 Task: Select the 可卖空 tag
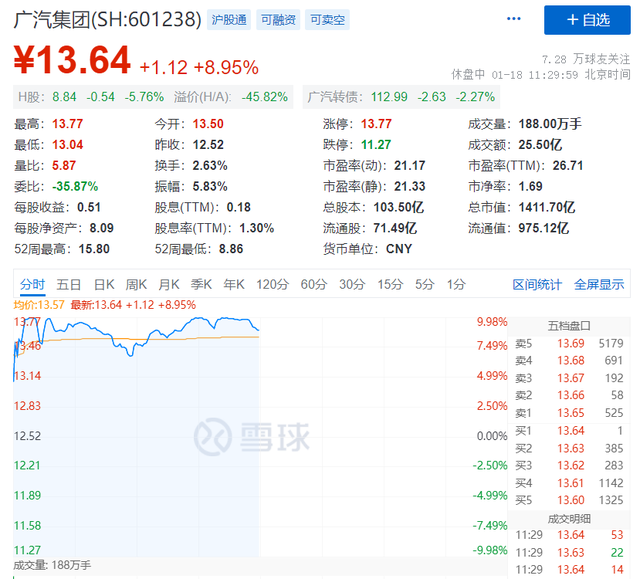(x=327, y=20)
